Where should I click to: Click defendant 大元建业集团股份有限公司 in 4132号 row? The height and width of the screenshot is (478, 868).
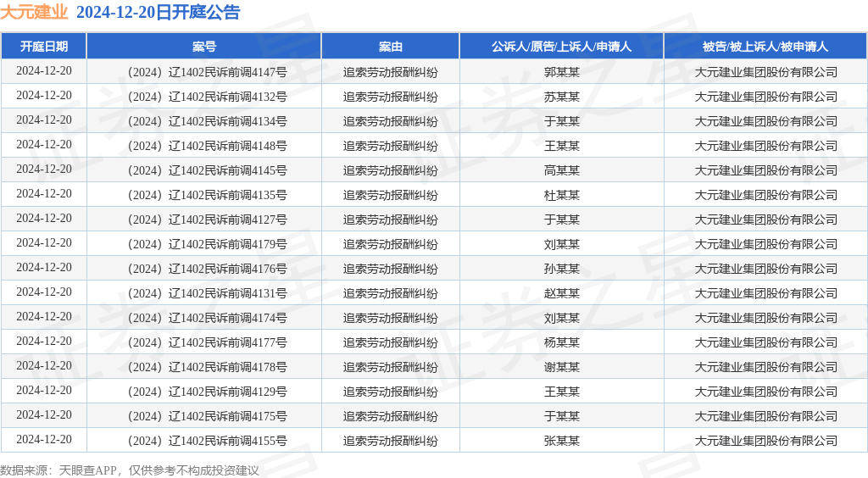pyautogui.click(x=765, y=97)
